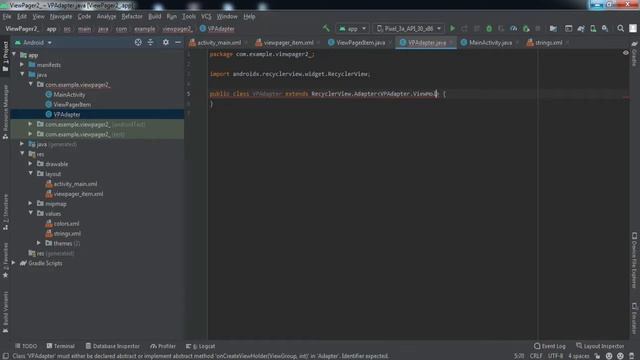Open Device File Explorer on right edge

pos(634,260)
